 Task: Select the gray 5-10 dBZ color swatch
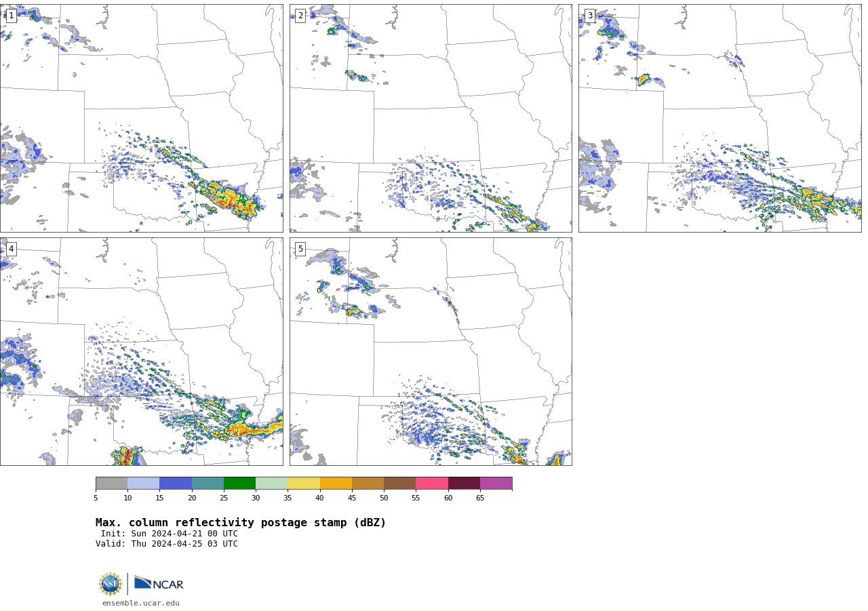[111, 484]
